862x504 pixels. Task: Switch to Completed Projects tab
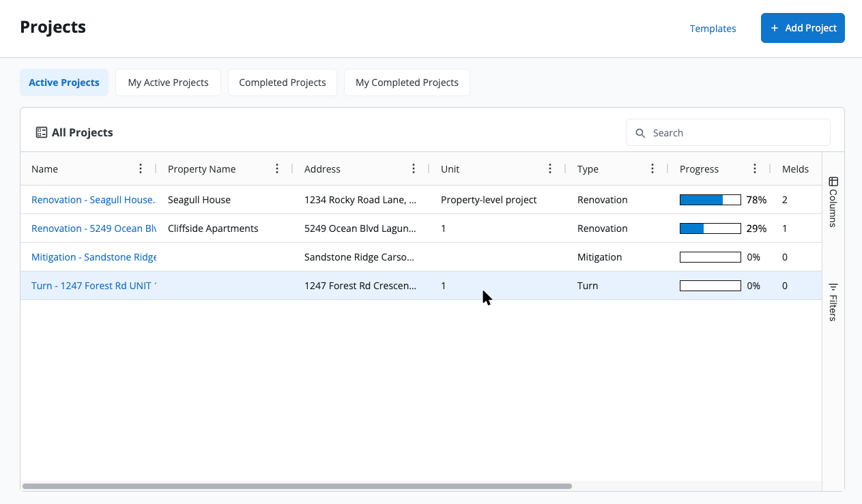click(282, 83)
